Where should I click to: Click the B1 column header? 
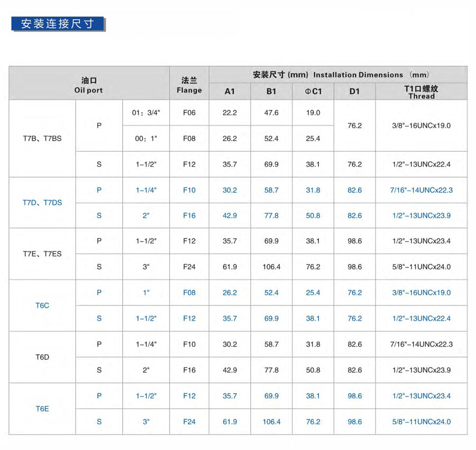[271, 91]
